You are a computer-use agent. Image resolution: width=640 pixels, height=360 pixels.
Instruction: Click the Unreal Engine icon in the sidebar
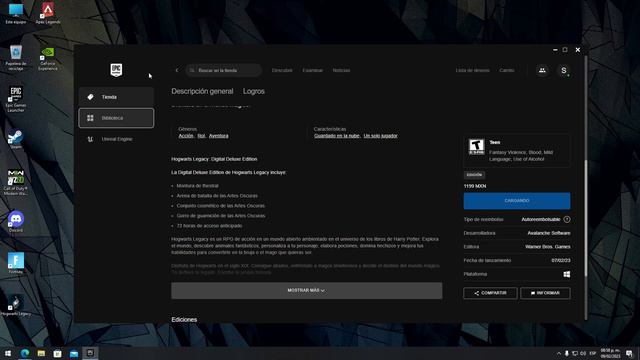[90, 139]
